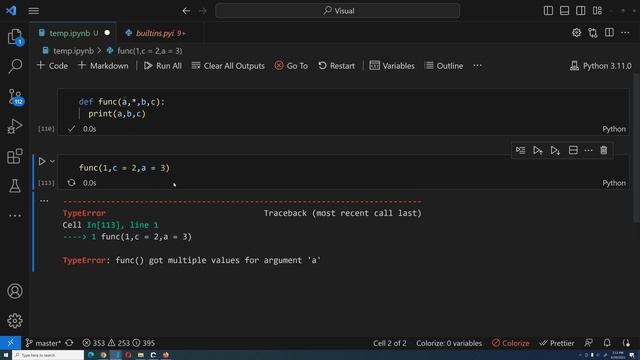Toggle the primary side bar
This screenshot has height=360, width=640.
548,11
